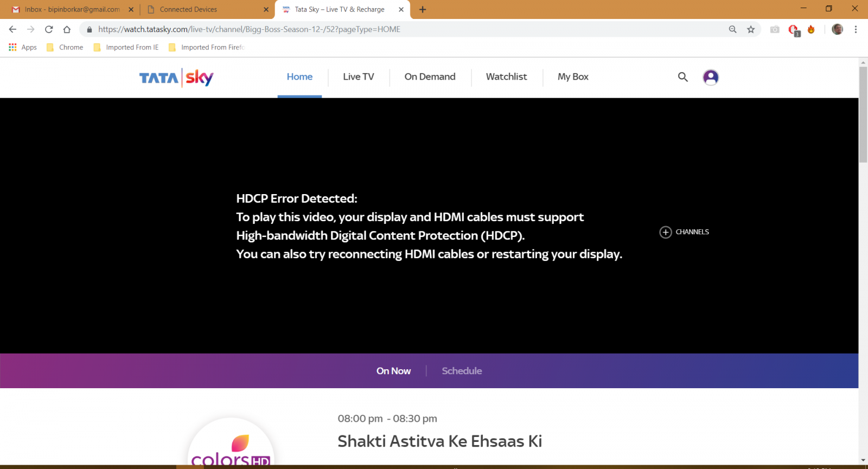Click the Colors HD channel logo
The image size is (868, 469).
(231, 442)
